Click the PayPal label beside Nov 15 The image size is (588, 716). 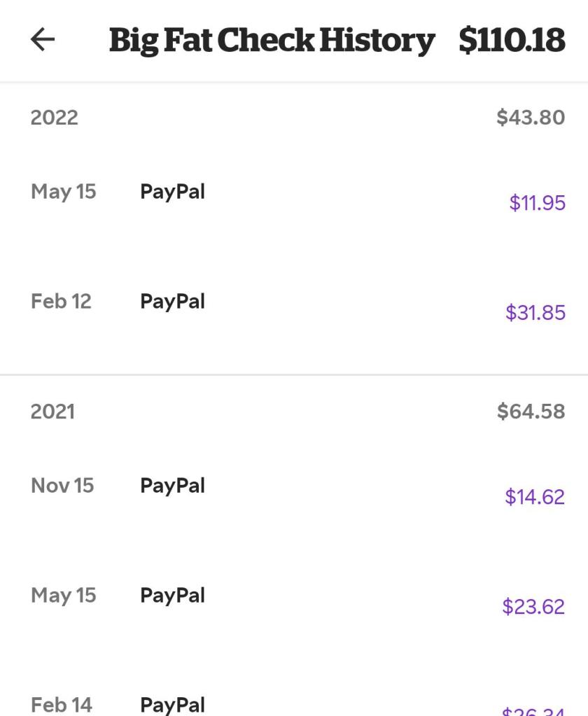point(172,486)
